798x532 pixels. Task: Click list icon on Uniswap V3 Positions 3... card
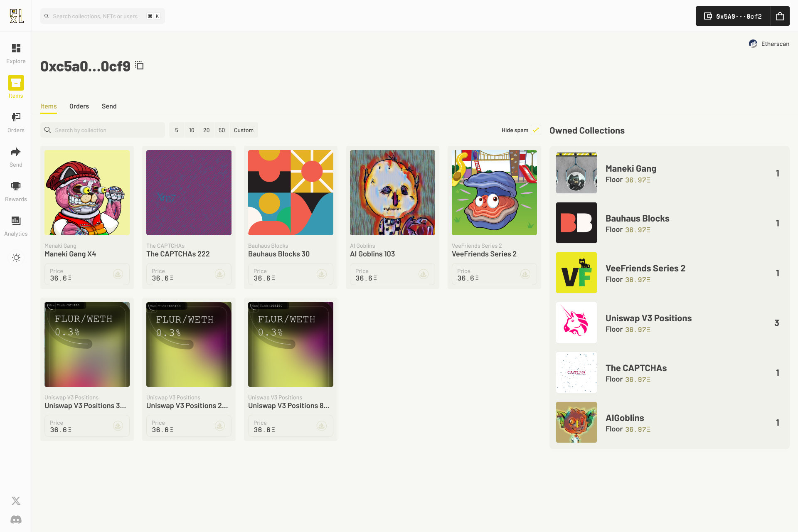[x=118, y=426]
